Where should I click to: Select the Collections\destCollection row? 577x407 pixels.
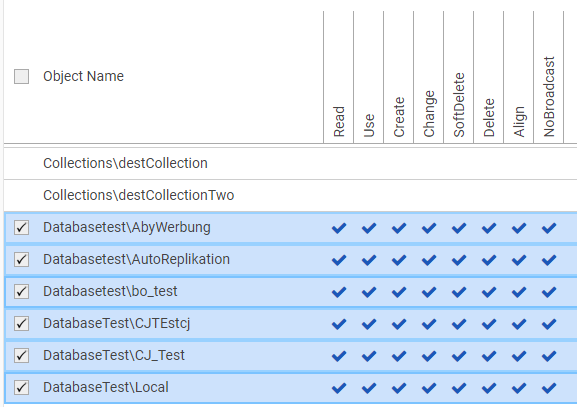click(290, 163)
